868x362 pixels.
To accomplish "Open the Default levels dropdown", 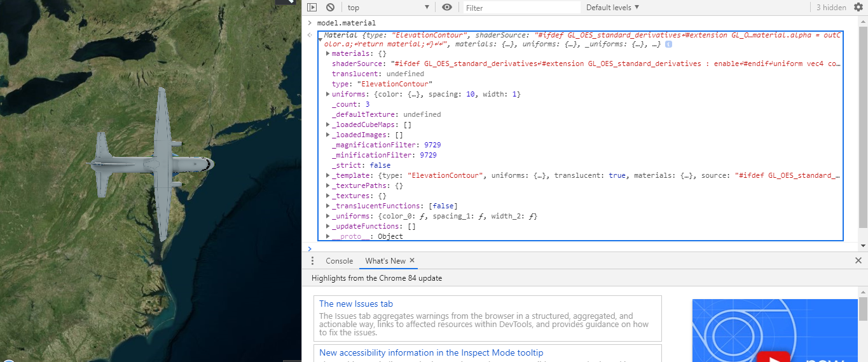I will (613, 8).
